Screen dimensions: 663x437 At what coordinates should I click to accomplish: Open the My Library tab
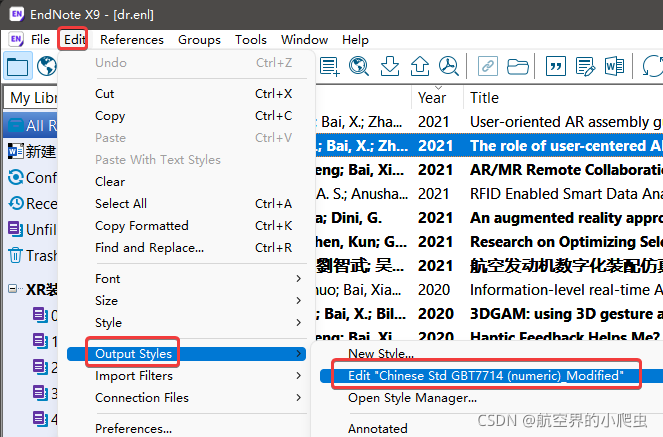(31, 98)
